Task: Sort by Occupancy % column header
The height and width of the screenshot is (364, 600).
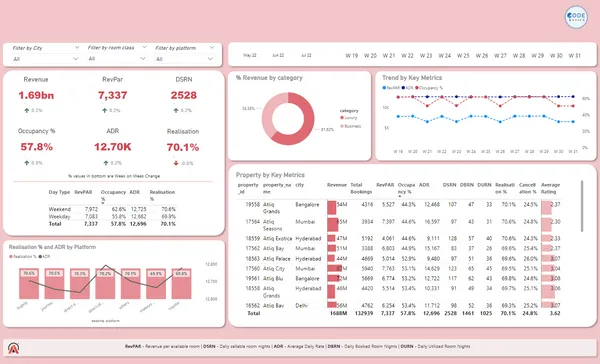Action: pos(406,188)
